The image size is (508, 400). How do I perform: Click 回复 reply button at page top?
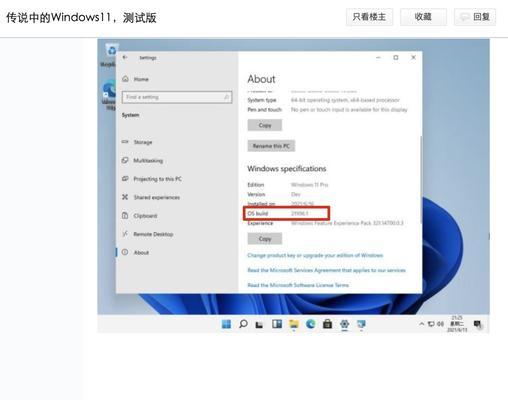click(475, 17)
